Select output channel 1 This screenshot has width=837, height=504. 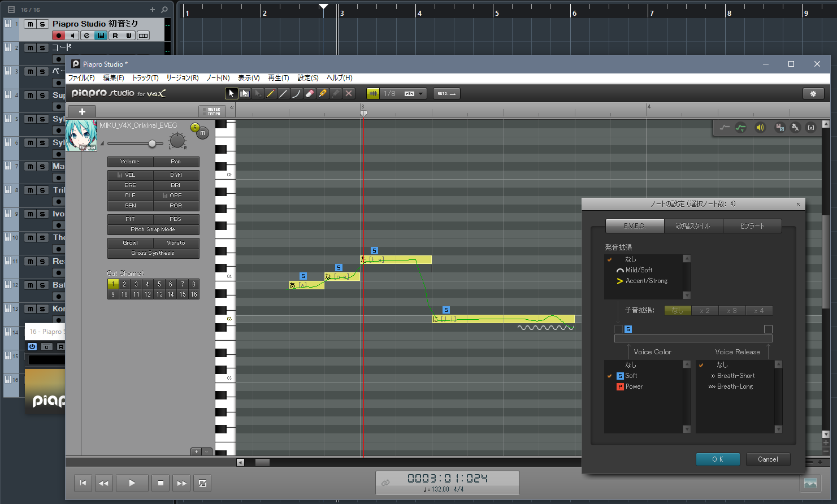[113, 284]
